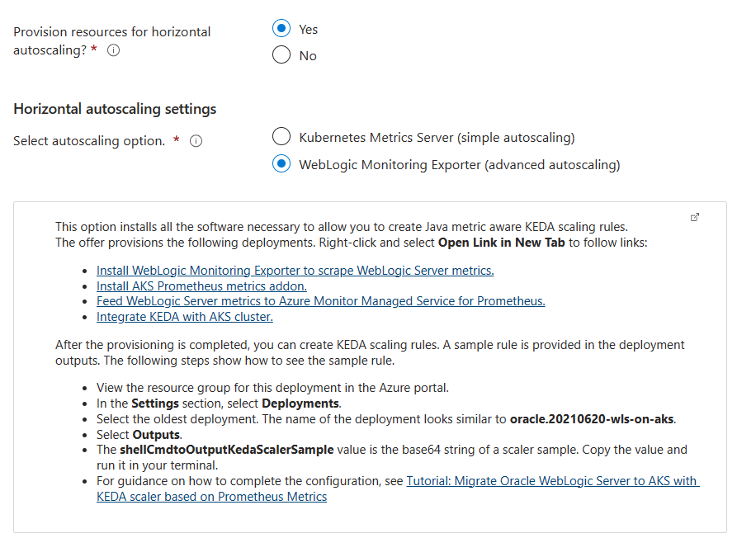This screenshot has width=756, height=538.
Task: Click info icon next to Select autoscaling option
Action: tap(196, 141)
